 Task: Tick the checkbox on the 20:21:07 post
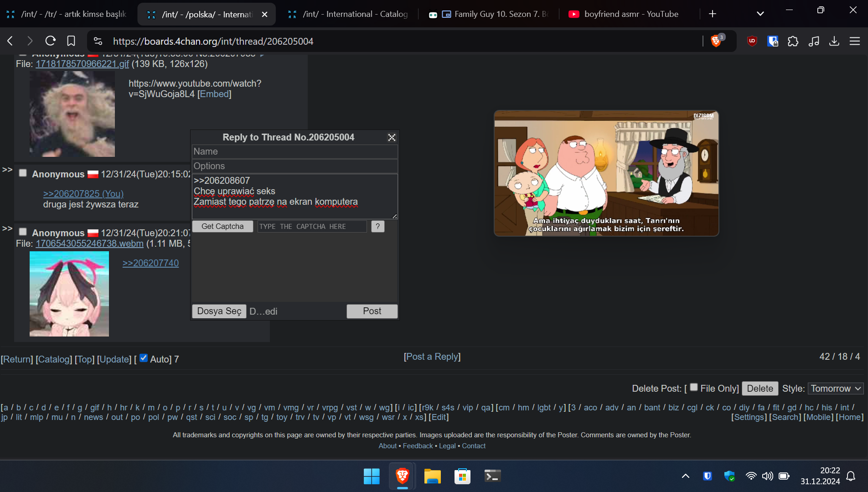click(x=23, y=232)
